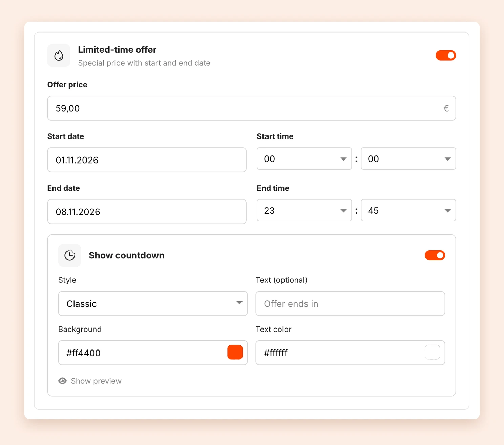The width and height of the screenshot is (504, 445).
Task: Open the End time minutes dropdown showing 45
Action: [x=408, y=210]
